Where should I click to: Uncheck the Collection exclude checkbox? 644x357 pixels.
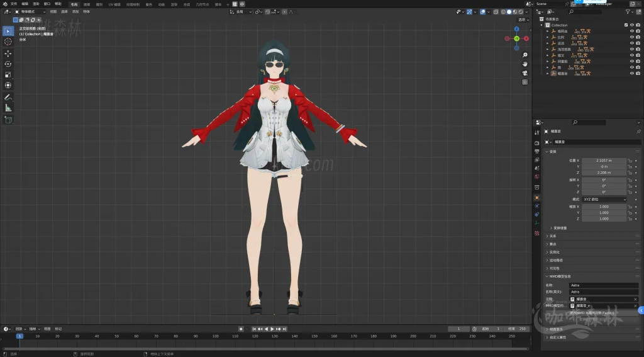[x=626, y=25]
